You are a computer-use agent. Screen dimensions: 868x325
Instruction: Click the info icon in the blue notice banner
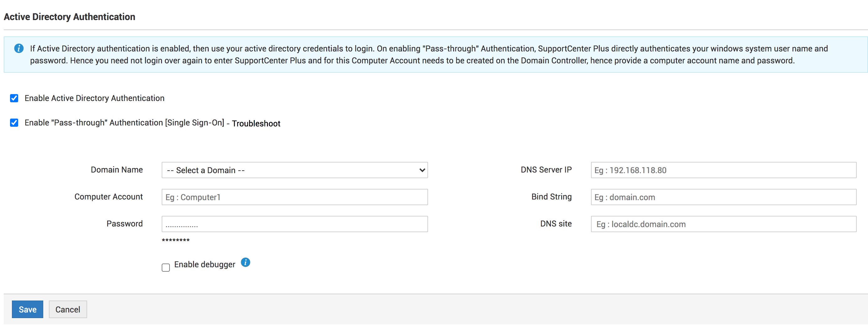click(19, 49)
